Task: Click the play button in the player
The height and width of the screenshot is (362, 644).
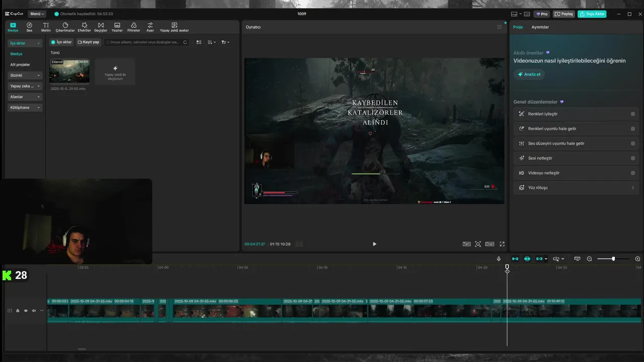Action: pos(374,244)
